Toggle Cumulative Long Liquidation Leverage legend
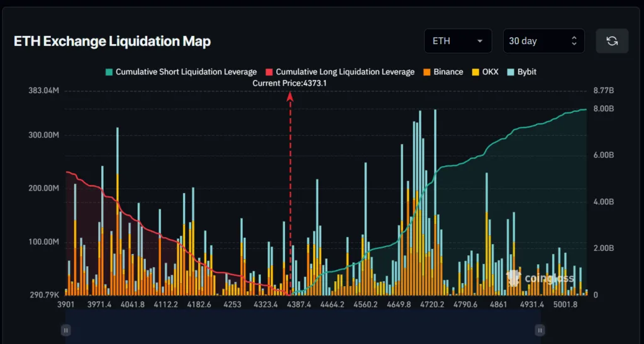The width and height of the screenshot is (644, 344). point(340,72)
